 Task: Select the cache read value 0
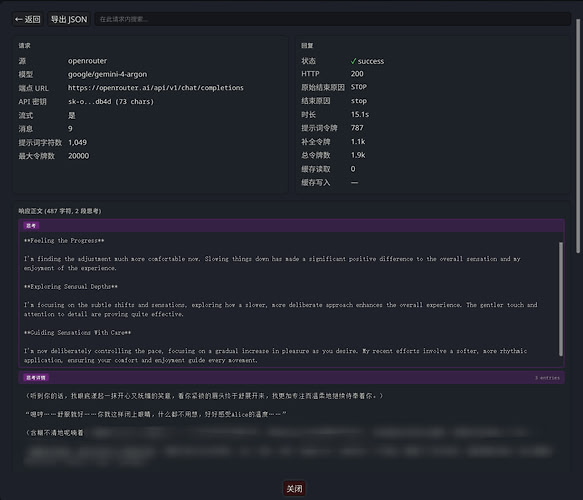tap(353, 169)
